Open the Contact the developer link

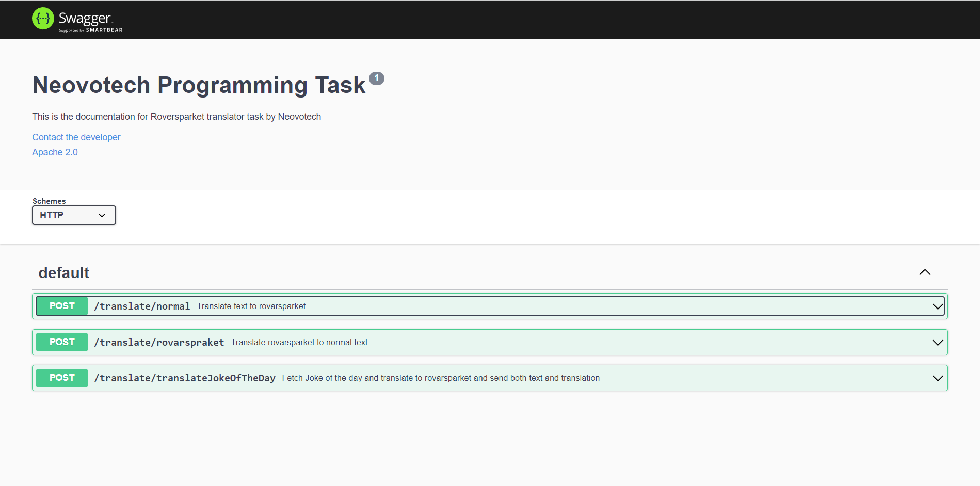[76, 137]
